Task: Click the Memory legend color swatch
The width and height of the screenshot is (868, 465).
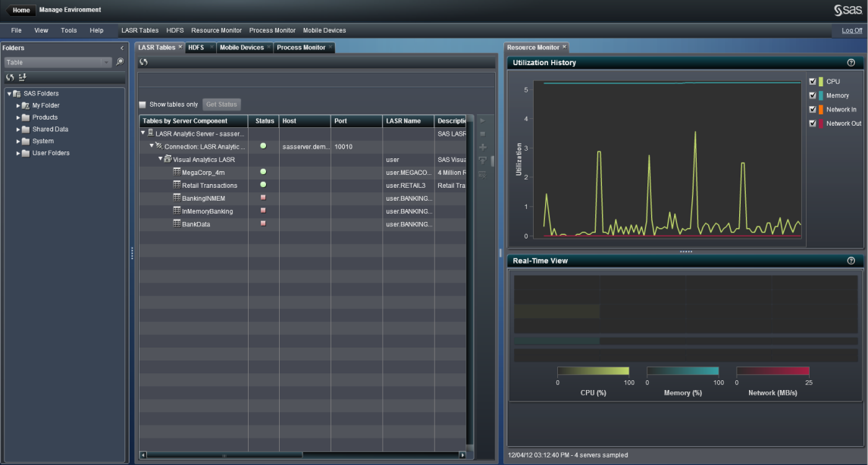Action: 820,95
